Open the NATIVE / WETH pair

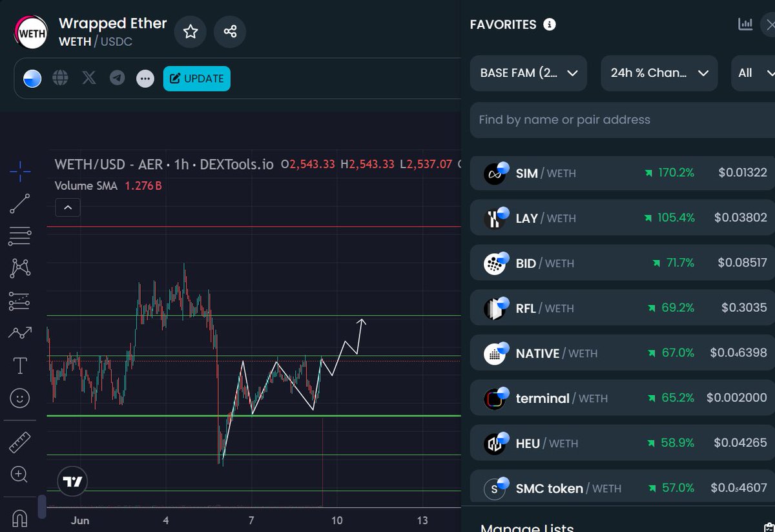(622, 353)
